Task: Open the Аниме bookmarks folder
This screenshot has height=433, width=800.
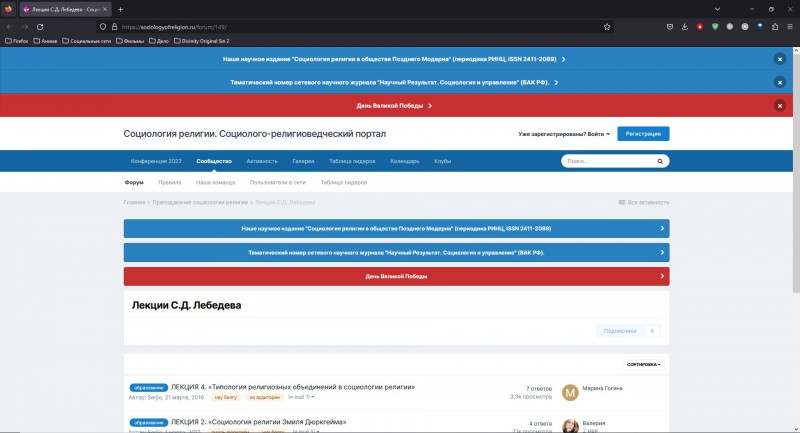Action: coord(45,41)
